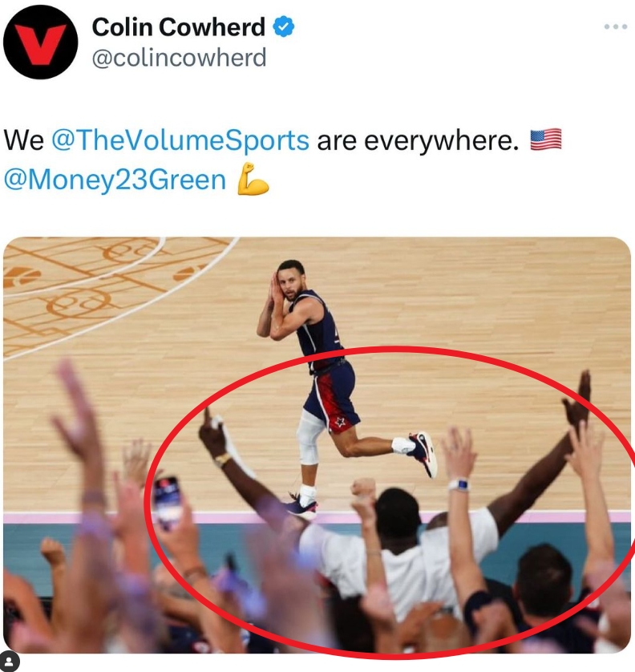Click the Colin Cowherd display name

[x=179, y=27]
